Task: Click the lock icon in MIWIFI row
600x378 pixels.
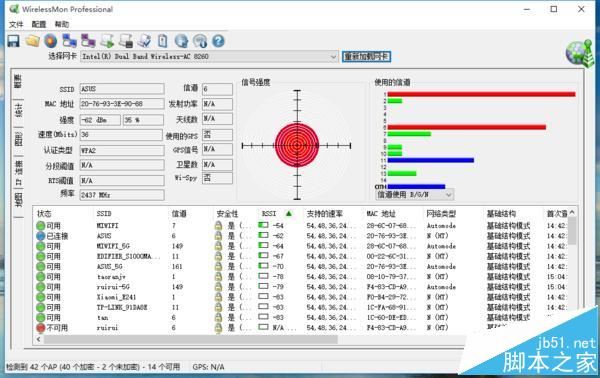Action: (x=218, y=226)
